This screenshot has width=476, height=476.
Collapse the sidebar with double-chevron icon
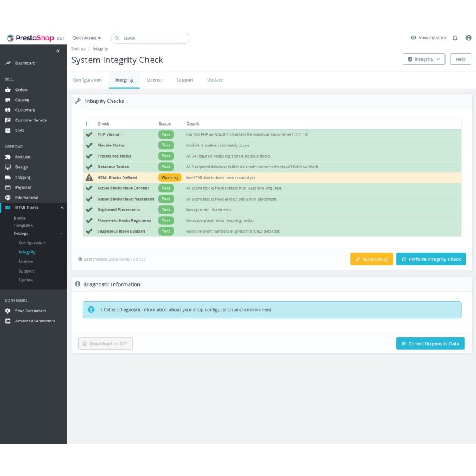pyautogui.click(x=58, y=51)
